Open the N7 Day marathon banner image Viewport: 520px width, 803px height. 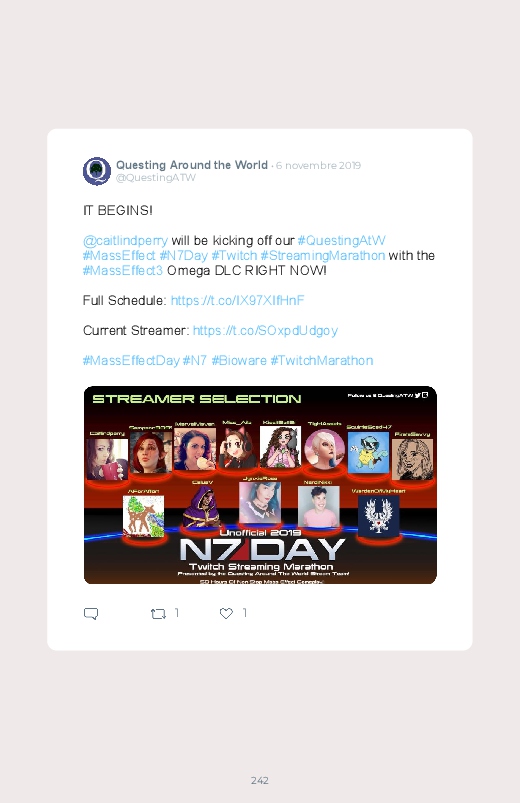pyautogui.click(x=260, y=485)
